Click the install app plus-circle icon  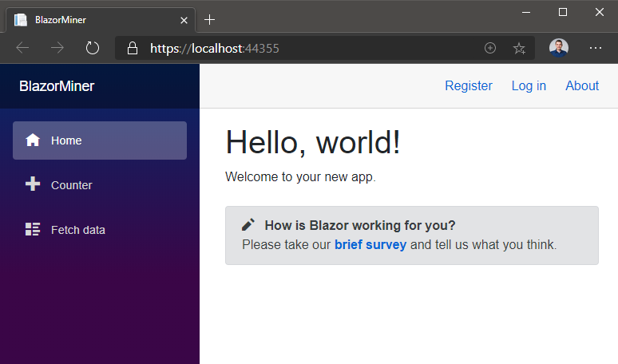(x=490, y=48)
